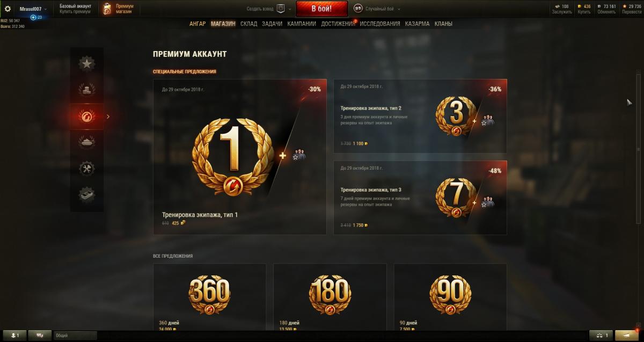Expand the Создать взвод platoon dropdown arrow
The height and width of the screenshot is (342, 644).
click(x=290, y=9)
